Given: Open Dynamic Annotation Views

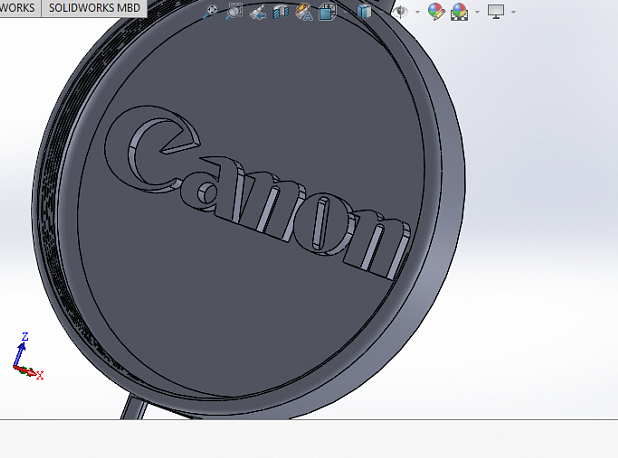Looking at the screenshot, I should (305, 12).
